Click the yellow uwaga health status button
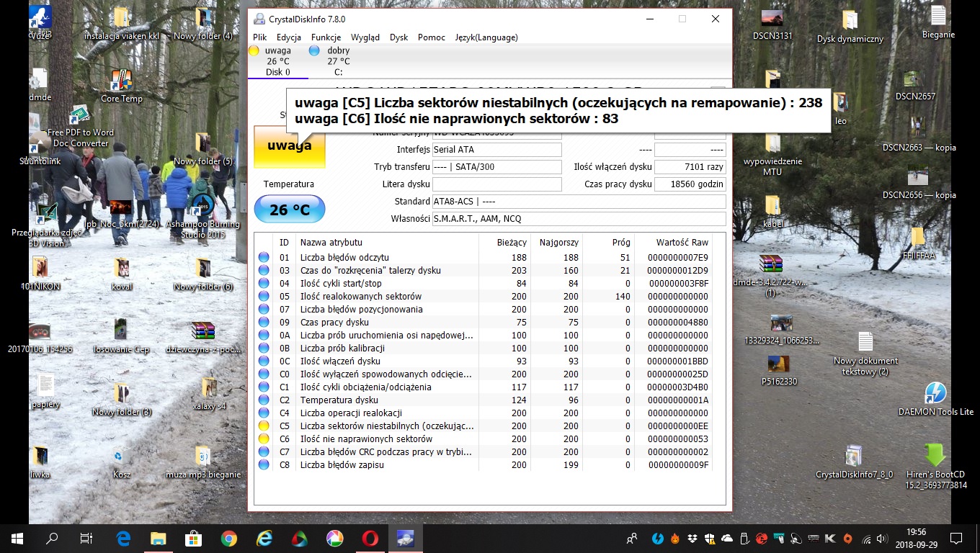The width and height of the screenshot is (980, 553). [290, 146]
